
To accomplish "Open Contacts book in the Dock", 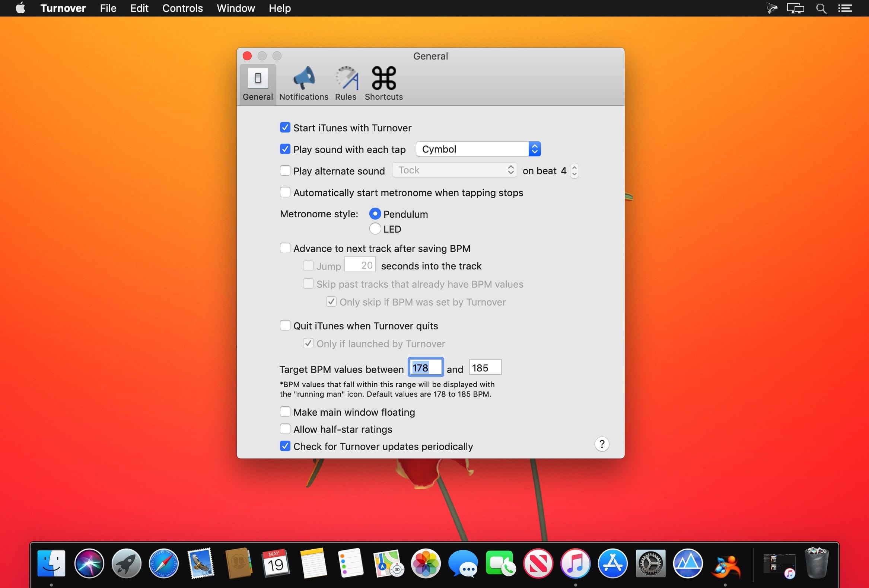I will coord(239,563).
